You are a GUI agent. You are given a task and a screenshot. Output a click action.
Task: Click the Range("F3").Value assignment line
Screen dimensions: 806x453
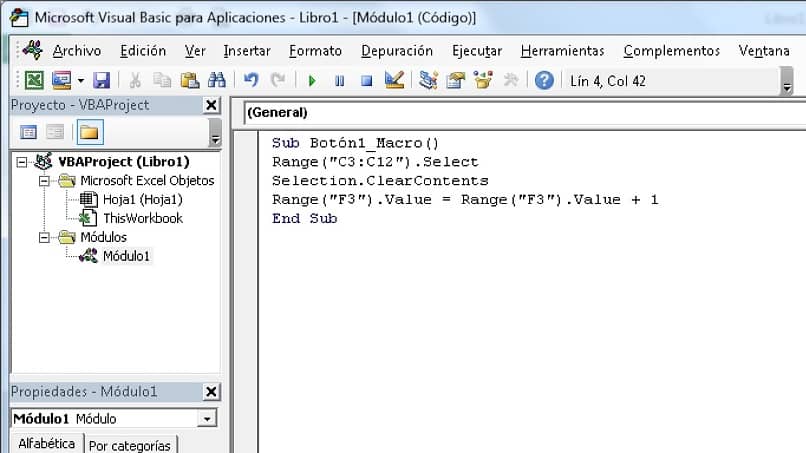465,200
